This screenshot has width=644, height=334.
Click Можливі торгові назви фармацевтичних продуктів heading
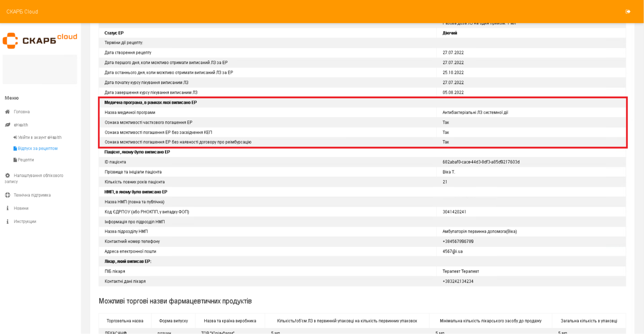[175, 301]
